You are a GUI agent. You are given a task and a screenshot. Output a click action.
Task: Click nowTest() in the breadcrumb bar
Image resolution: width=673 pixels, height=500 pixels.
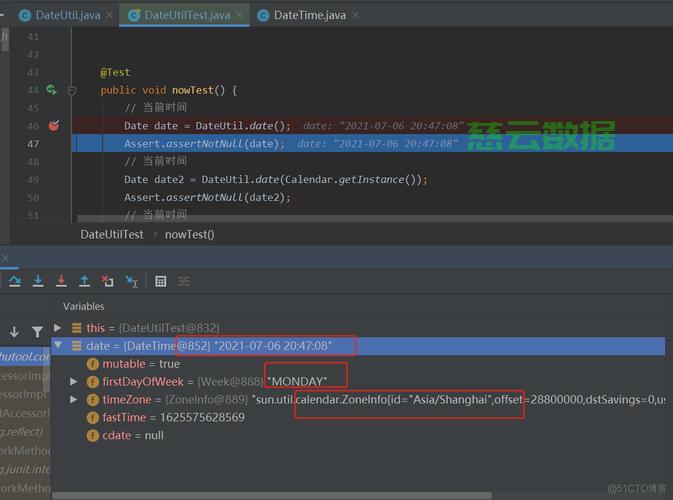click(189, 234)
